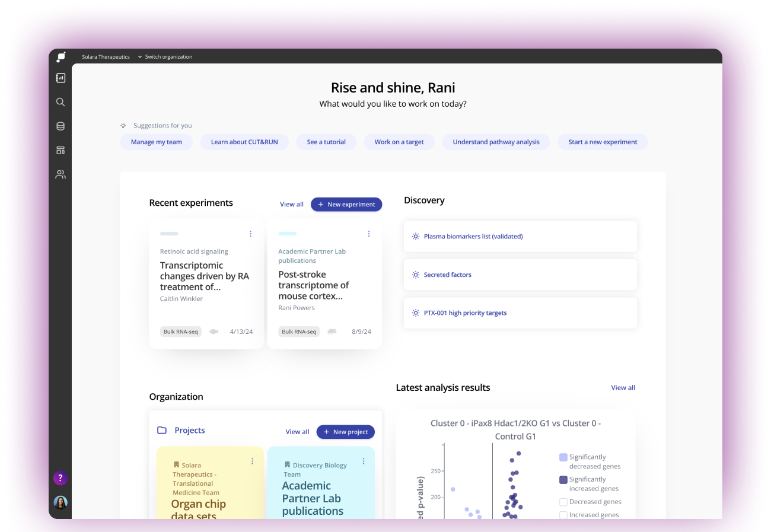This screenshot has width=771, height=532.
Task: Open search from the sidebar magnifier icon
Action: pos(60,102)
